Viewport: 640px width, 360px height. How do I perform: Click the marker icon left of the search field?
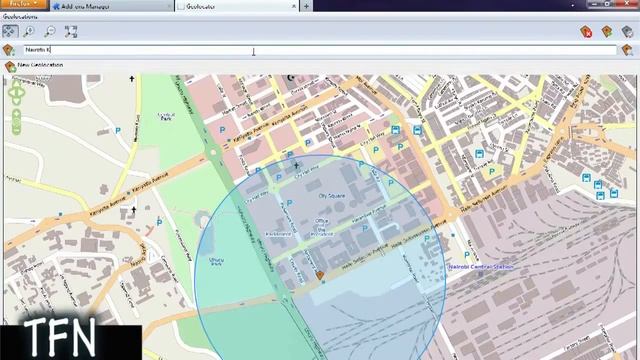pos(9,50)
